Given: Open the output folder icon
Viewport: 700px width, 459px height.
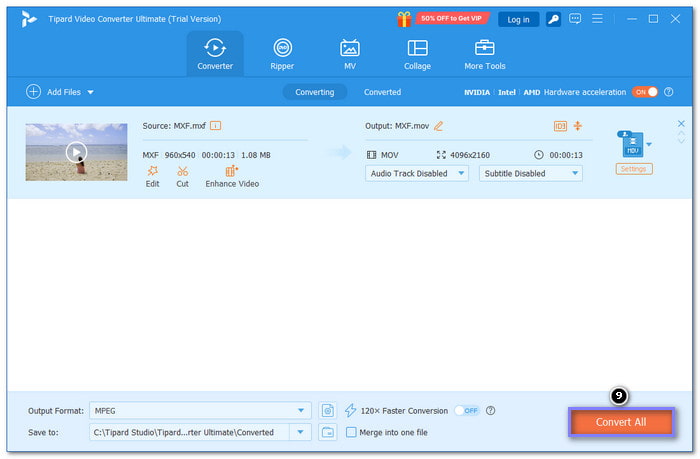Looking at the screenshot, I should (x=328, y=432).
